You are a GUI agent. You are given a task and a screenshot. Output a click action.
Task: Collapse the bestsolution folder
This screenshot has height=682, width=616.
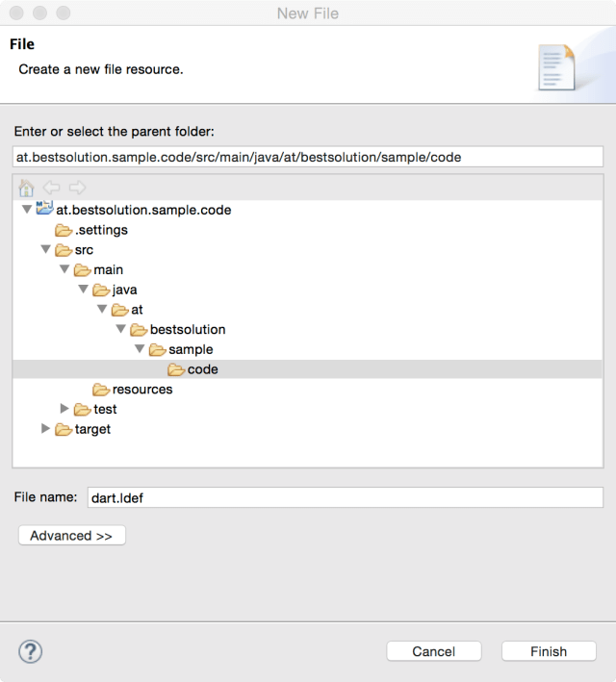coord(120,330)
